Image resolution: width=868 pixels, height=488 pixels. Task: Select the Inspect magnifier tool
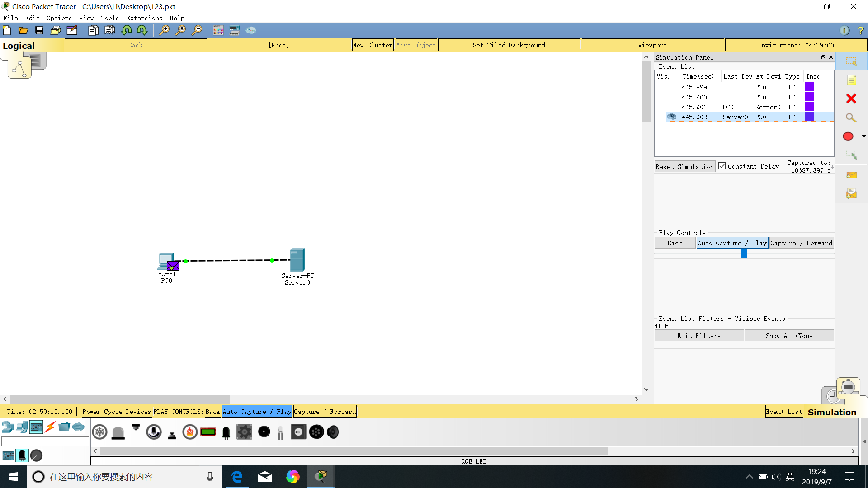(x=851, y=118)
